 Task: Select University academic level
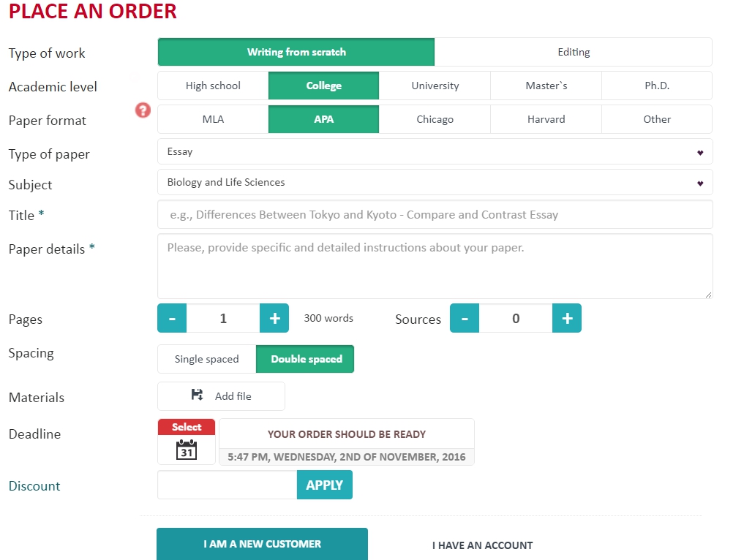point(435,86)
